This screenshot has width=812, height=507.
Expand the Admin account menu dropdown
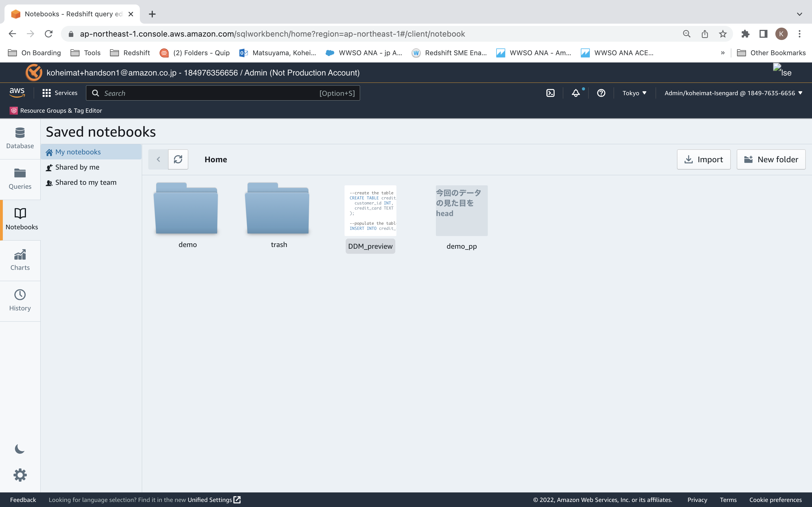733,93
